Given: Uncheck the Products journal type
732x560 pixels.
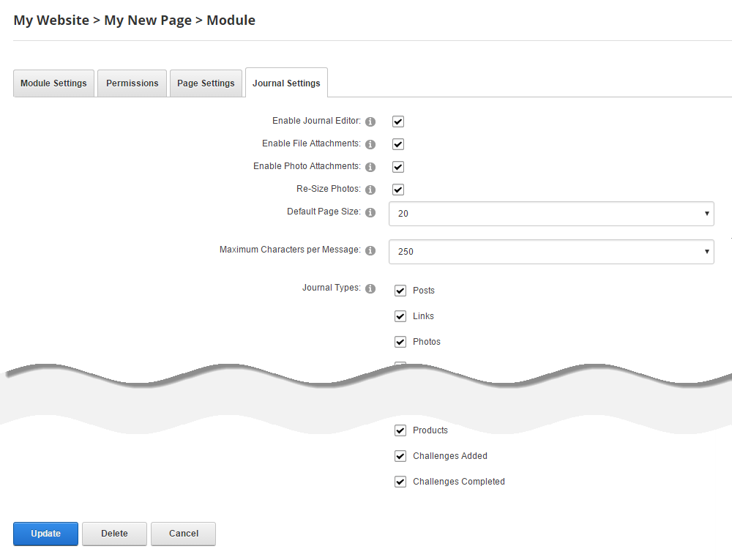Looking at the screenshot, I should pos(400,430).
